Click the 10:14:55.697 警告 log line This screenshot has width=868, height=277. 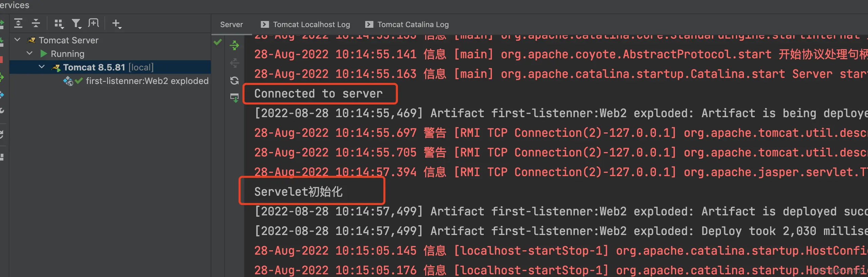click(x=561, y=133)
